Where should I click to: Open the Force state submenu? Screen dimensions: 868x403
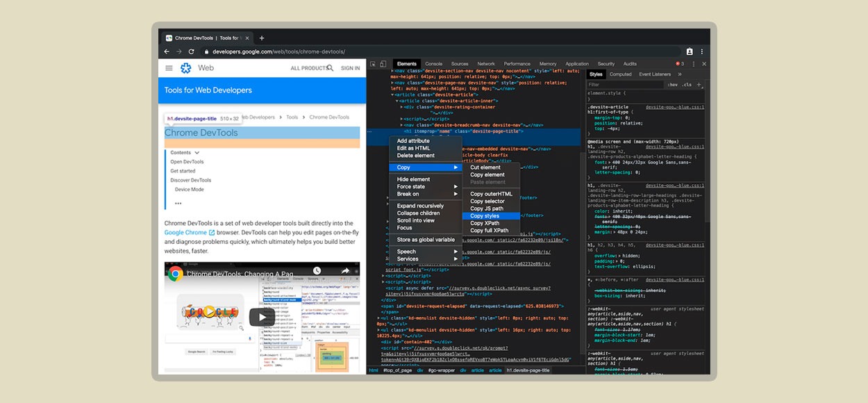coord(427,186)
